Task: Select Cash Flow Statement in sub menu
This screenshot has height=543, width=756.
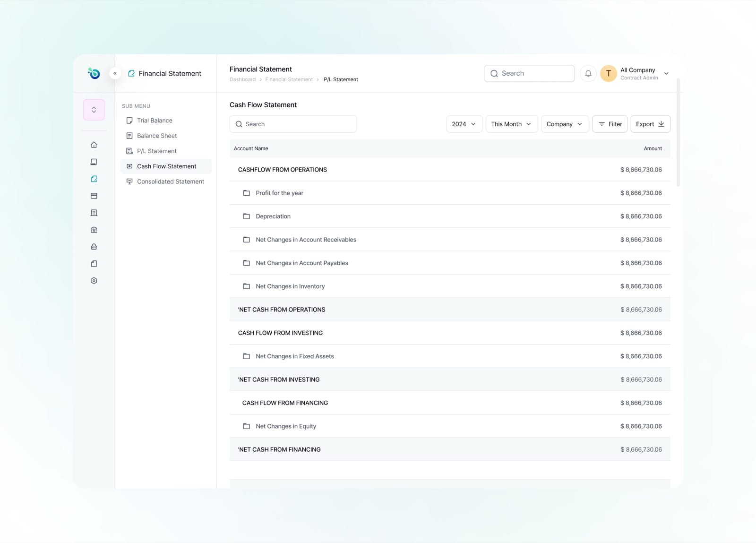Action: coord(165,166)
